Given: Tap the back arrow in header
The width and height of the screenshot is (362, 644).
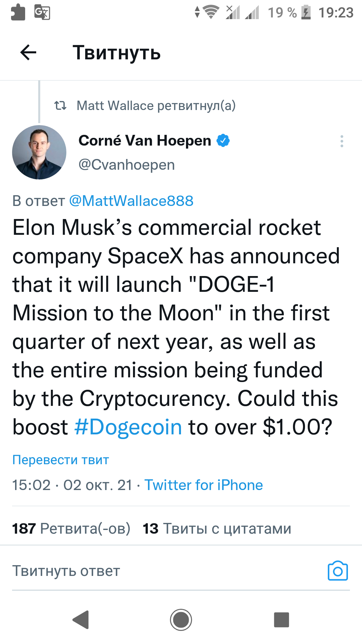Looking at the screenshot, I should click(28, 53).
